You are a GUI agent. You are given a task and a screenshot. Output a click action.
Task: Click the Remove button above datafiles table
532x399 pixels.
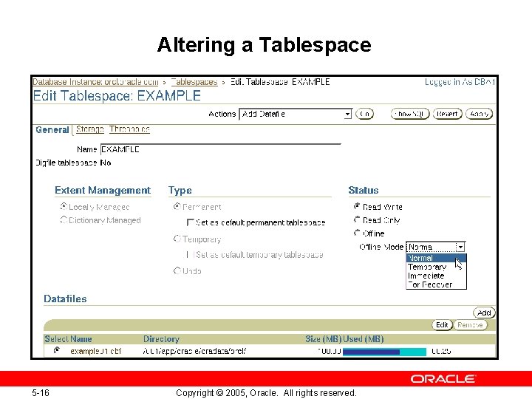point(470,325)
